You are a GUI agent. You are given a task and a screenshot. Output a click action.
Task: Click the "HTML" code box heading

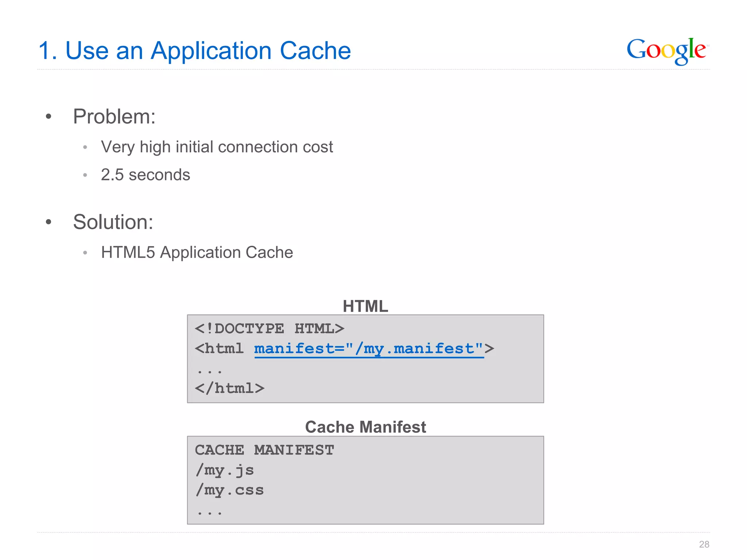365,306
